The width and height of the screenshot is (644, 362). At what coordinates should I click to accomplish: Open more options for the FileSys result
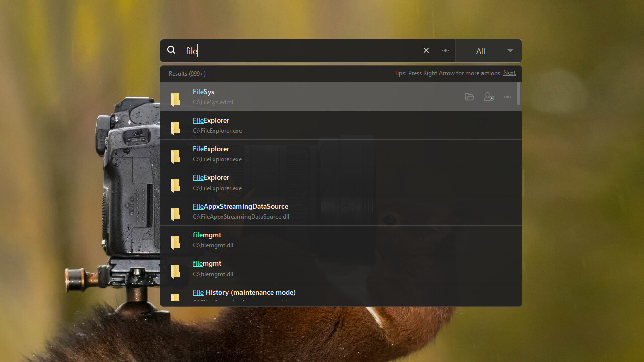click(x=507, y=97)
